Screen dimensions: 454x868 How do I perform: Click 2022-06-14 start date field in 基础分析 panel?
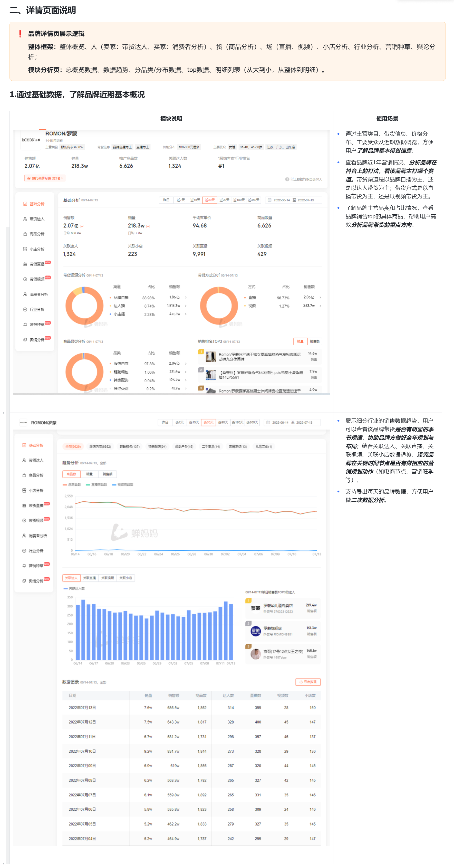[x=282, y=200]
